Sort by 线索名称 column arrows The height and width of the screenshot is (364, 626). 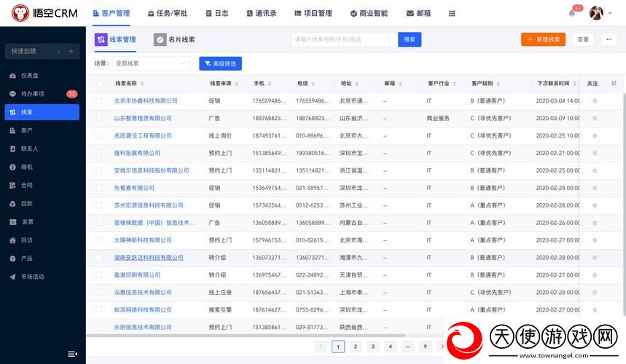pyautogui.click(x=142, y=83)
